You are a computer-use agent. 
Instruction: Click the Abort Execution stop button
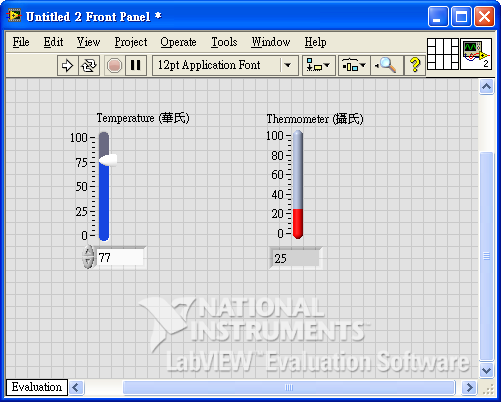click(114, 65)
